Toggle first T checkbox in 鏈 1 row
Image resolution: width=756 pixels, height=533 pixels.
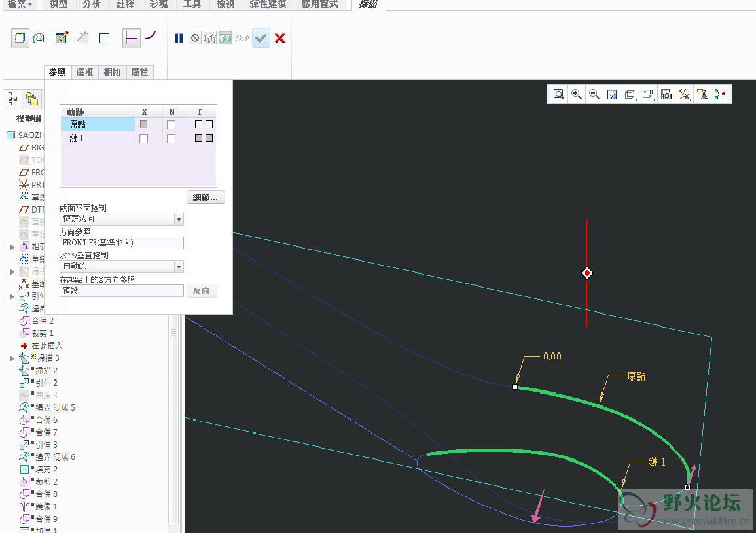198,138
